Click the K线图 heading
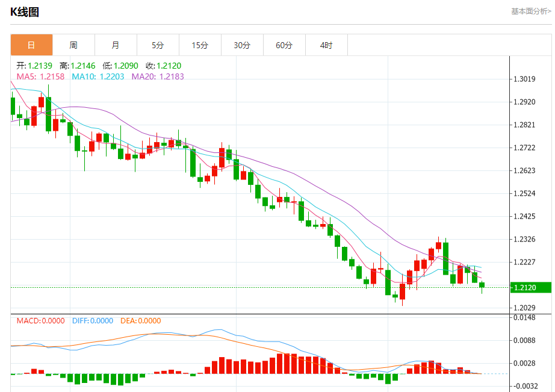 pyautogui.click(x=25, y=12)
